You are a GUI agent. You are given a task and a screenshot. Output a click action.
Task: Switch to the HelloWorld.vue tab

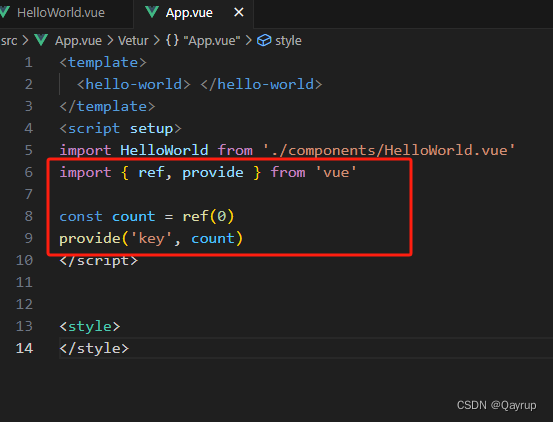61,13
